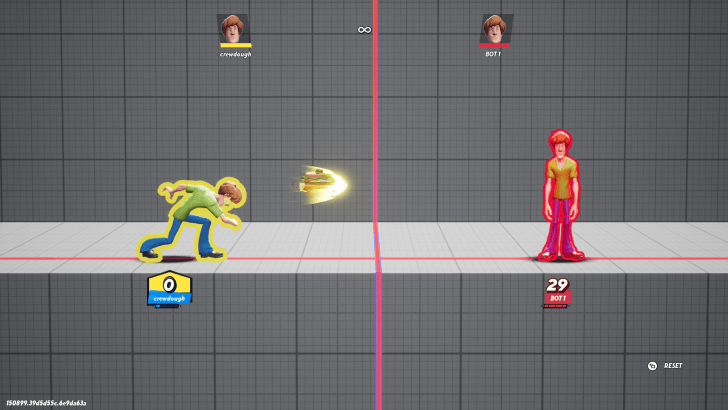
Task: Click the yellow damage badge showing 0
Action: tap(169, 283)
